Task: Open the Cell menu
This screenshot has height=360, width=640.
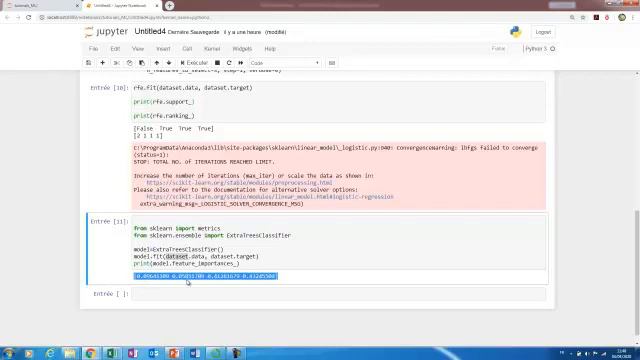Action: coord(187,49)
